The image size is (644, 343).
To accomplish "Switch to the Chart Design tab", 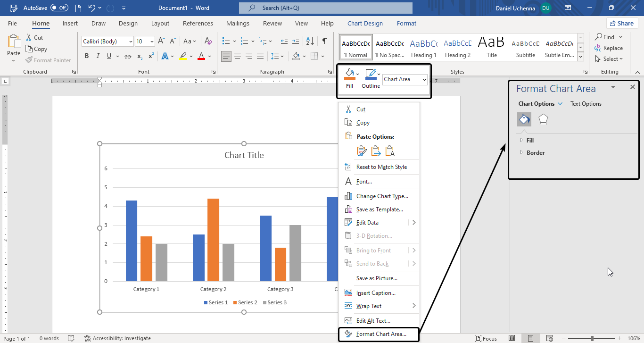I will tap(365, 23).
